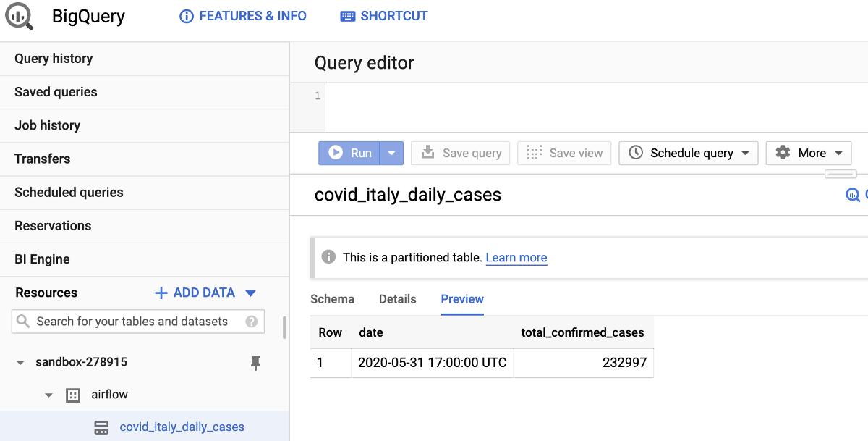This screenshot has width=868, height=441.
Task: Open FEATURES & INFO
Action: pyautogui.click(x=243, y=16)
